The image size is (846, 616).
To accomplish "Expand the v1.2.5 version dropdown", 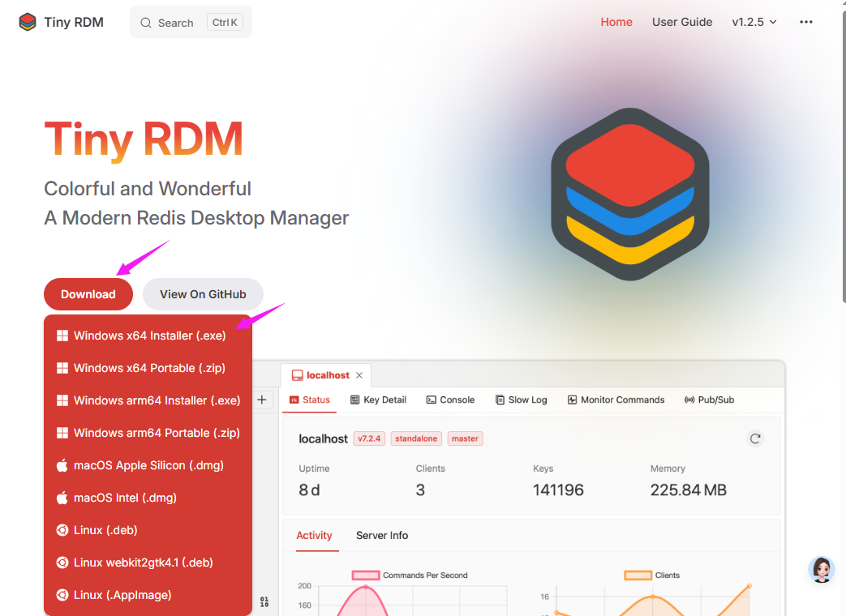I will 754,22.
